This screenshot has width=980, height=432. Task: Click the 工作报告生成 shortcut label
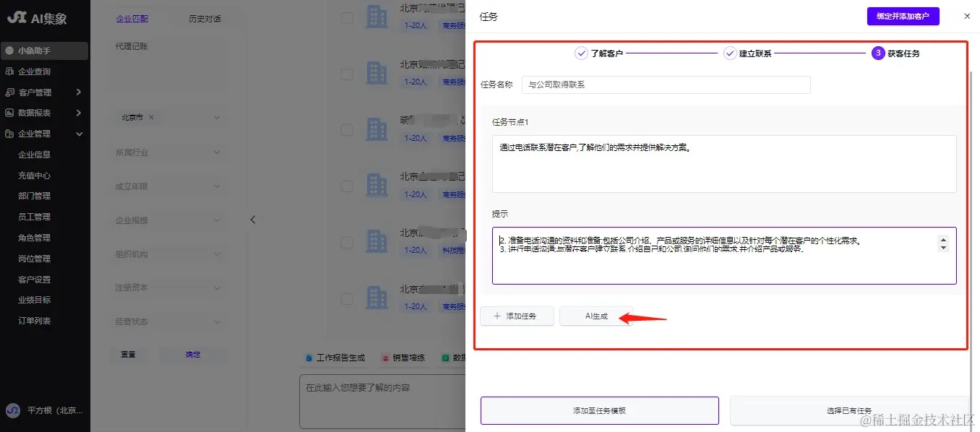pyautogui.click(x=340, y=358)
